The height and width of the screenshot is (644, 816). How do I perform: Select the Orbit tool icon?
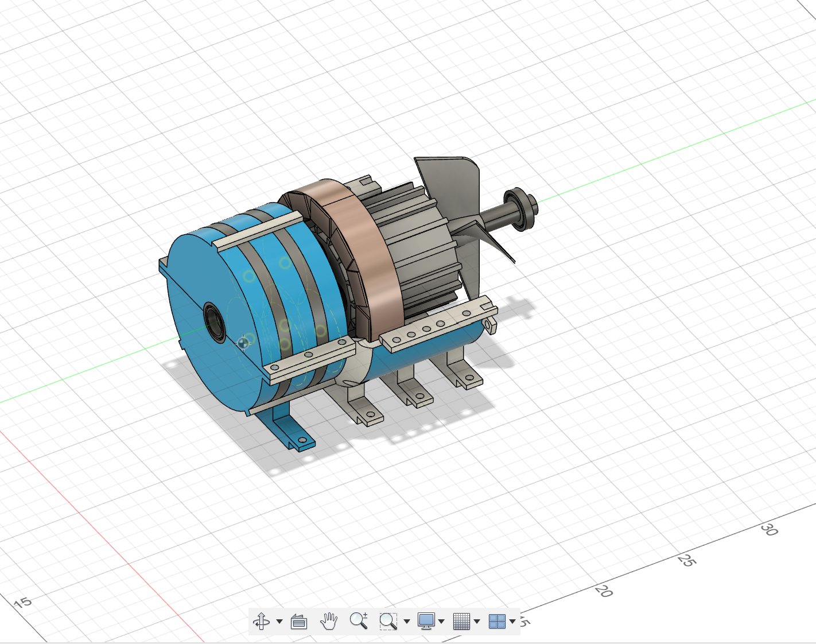pyautogui.click(x=261, y=621)
